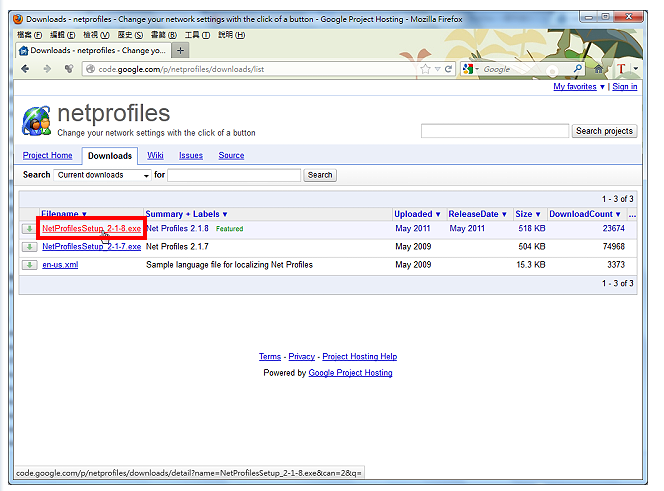
Task: Open the Wiki tab
Action: point(155,155)
